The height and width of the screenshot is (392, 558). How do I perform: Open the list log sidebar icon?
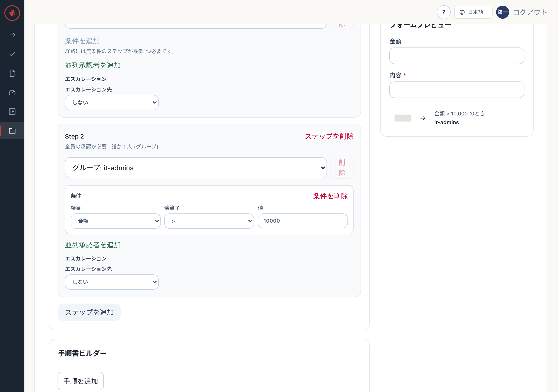(12, 112)
